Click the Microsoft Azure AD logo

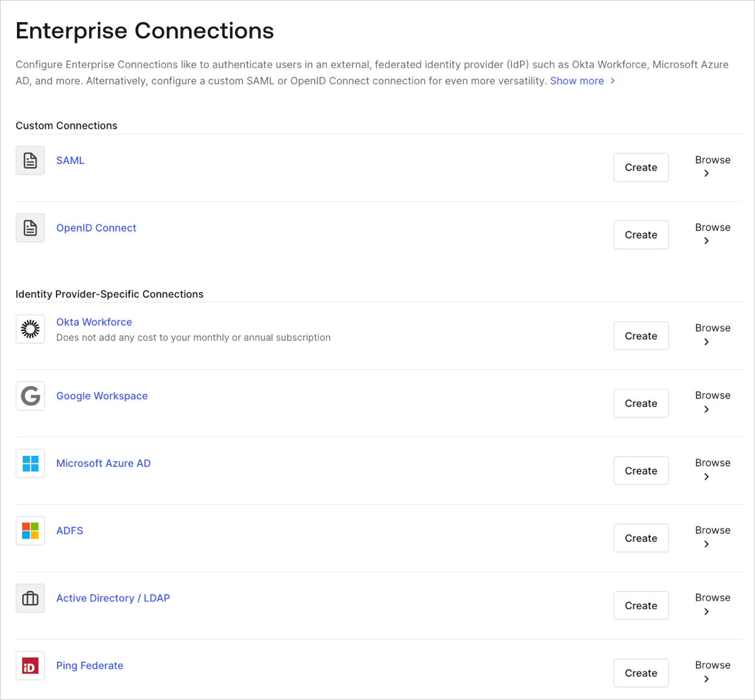(30, 463)
